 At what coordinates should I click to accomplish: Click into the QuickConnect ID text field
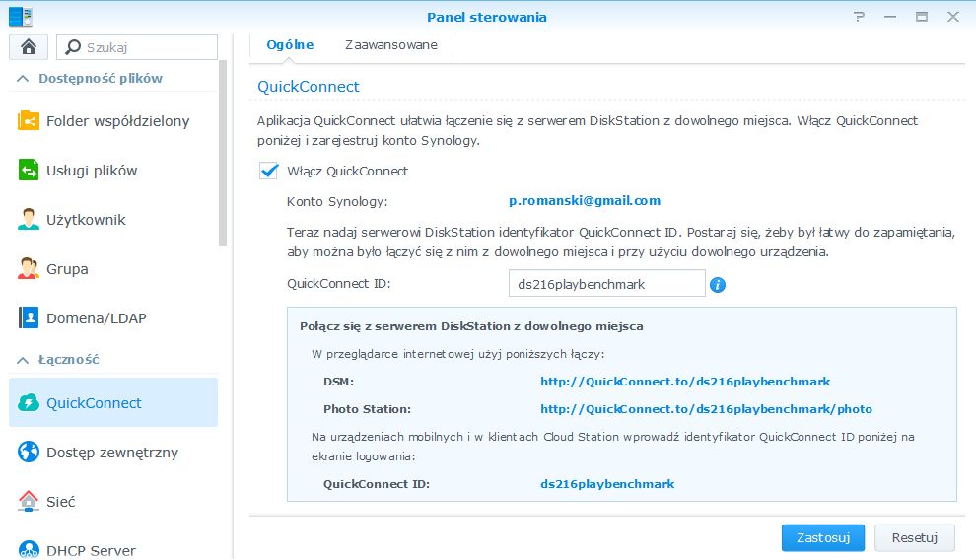[607, 284]
